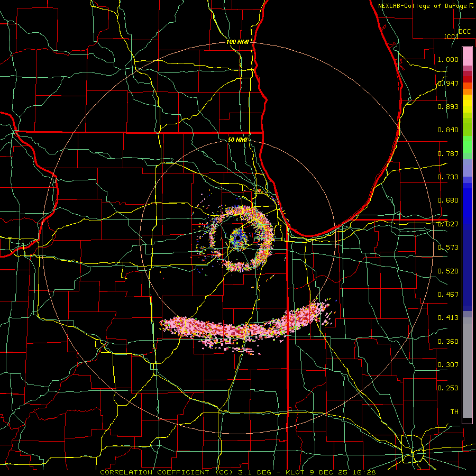Image resolution: width=476 pixels, height=476 pixels.
Task: Click the 0.733 scale value
Action: 448,177
